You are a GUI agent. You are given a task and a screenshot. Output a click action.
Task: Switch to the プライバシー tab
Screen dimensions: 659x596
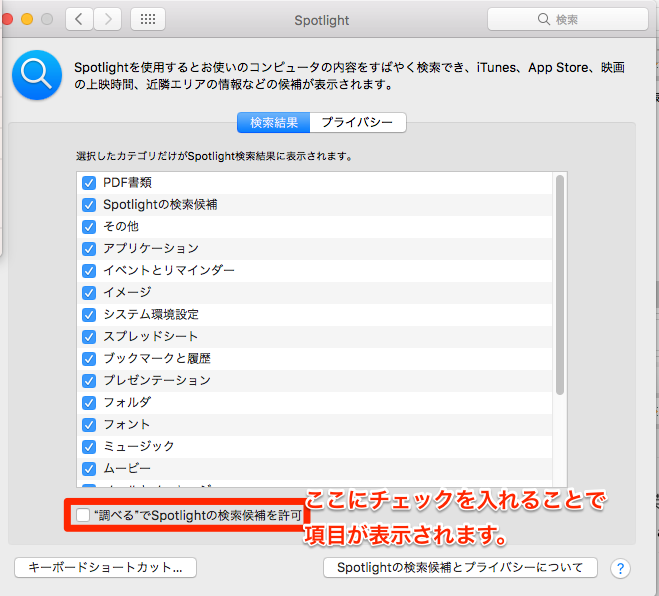358,122
